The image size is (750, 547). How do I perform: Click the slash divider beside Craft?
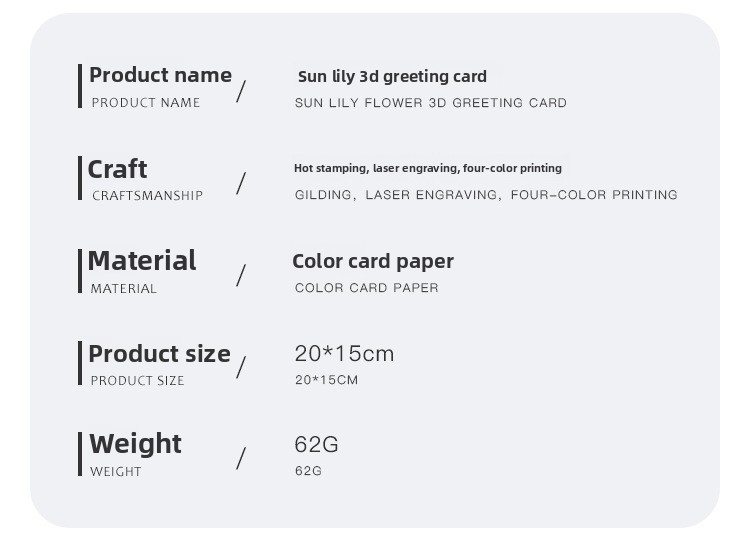(241, 184)
